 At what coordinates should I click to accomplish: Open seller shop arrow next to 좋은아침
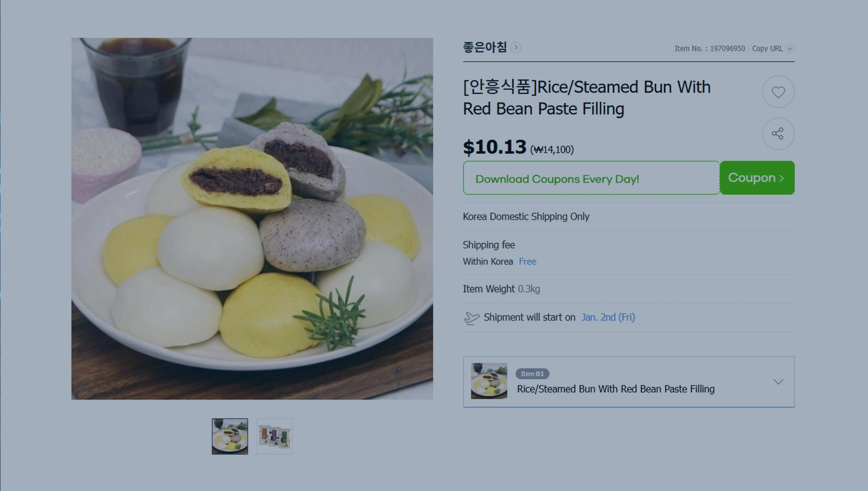pyautogui.click(x=515, y=48)
